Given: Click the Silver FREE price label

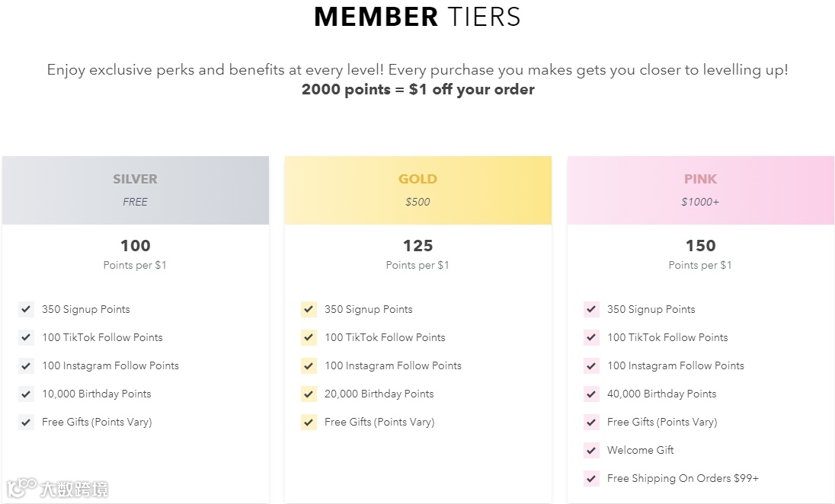Looking at the screenshot, I should [135, 202].
